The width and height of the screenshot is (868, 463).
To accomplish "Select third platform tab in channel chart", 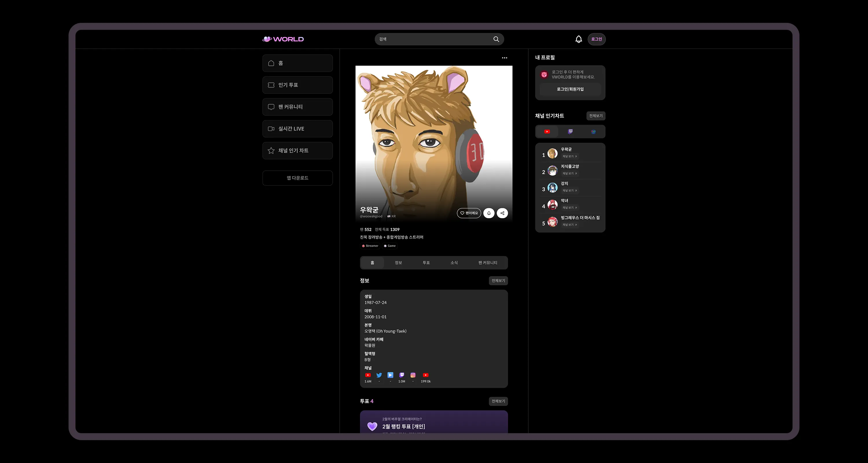I will coord(593,132).
